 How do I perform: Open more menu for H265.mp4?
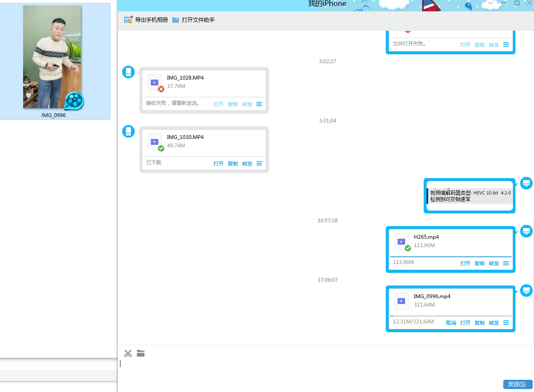pyautogui.click(x=506, y=263)
